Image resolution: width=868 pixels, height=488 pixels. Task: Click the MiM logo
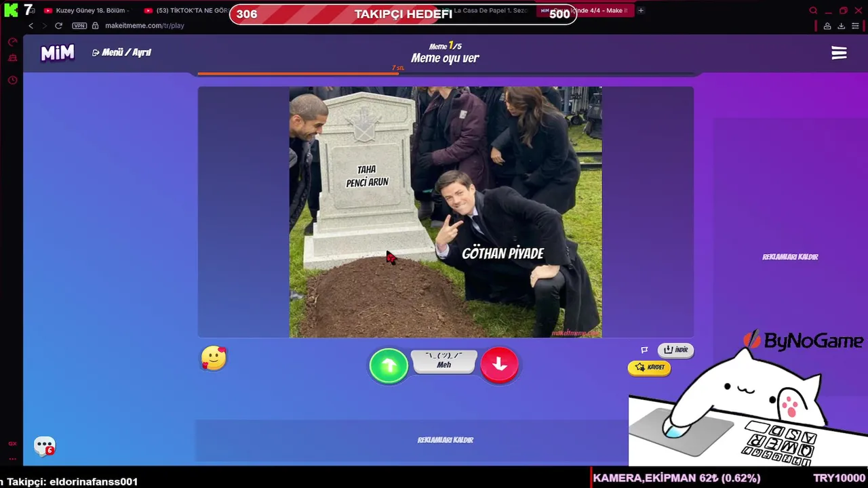click(x=58, y=54)
